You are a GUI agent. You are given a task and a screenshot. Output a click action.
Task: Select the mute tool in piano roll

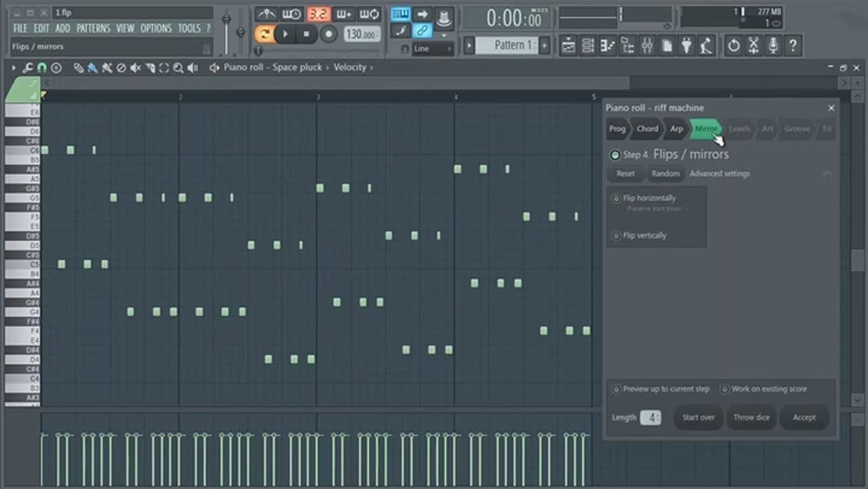(136, 68)
